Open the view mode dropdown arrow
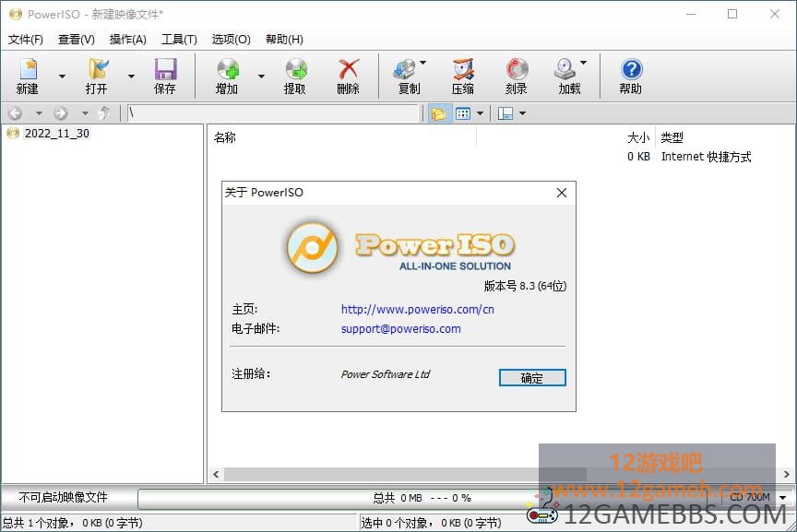Screen dimensions: 797x532 480,113
